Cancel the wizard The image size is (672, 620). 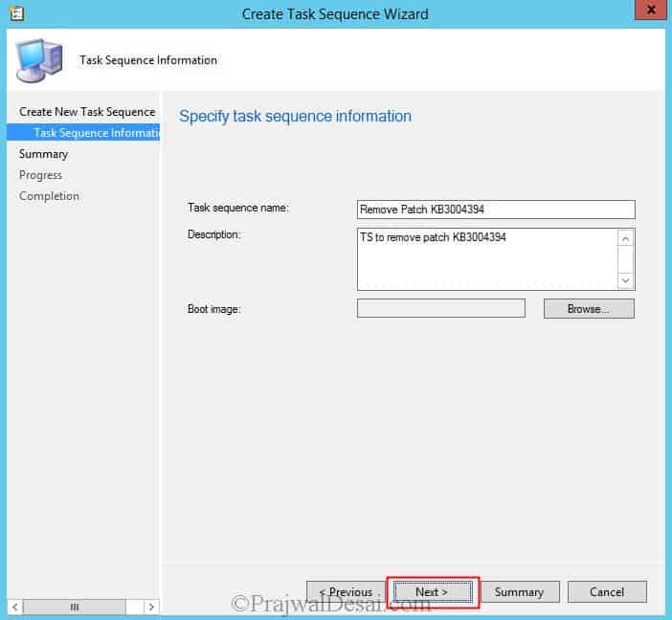click(x=607, y=591)
